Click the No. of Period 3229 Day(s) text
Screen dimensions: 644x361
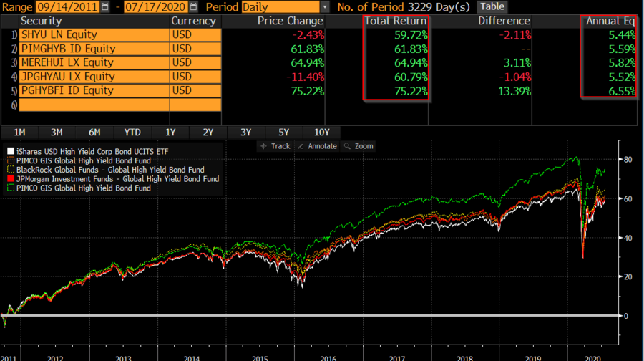(x=404, y=7)
